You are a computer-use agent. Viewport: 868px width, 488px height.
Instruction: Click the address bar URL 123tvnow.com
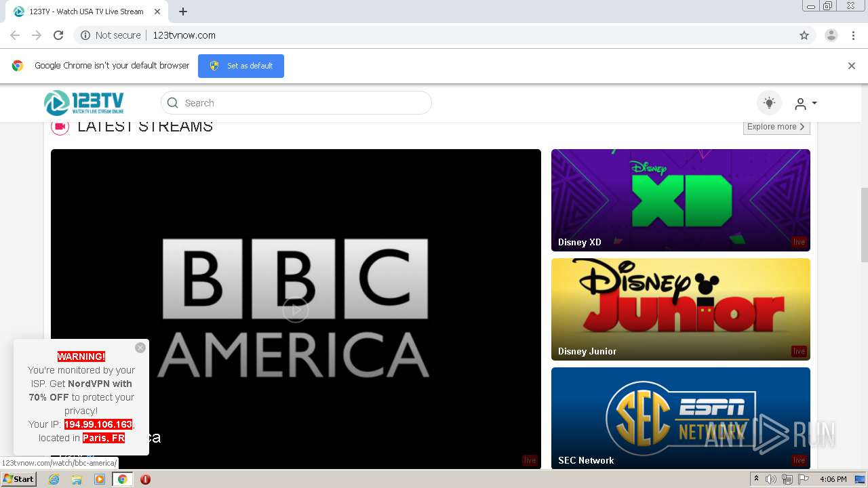click(184, 35)
